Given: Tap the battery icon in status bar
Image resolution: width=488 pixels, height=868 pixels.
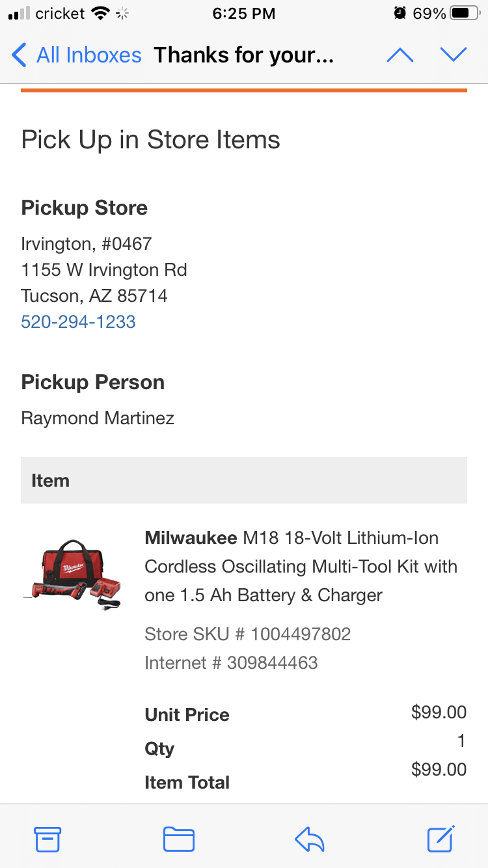Looking at the screenshot, I should coord(465,14).
